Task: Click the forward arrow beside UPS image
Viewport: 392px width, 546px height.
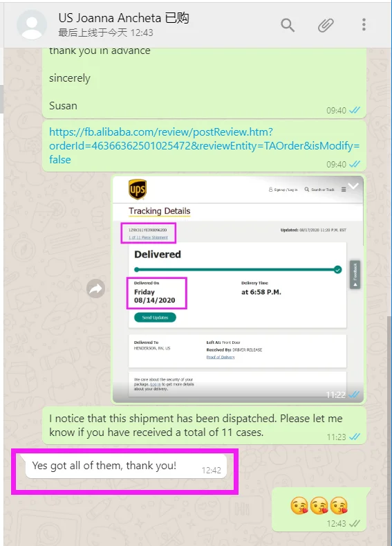Action: [95, 289]
